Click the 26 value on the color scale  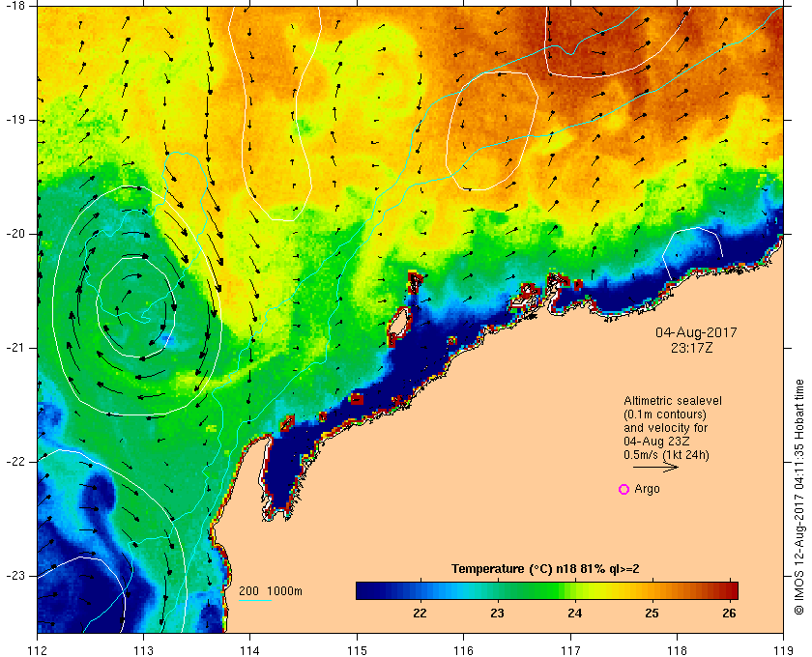pos(729,614)
